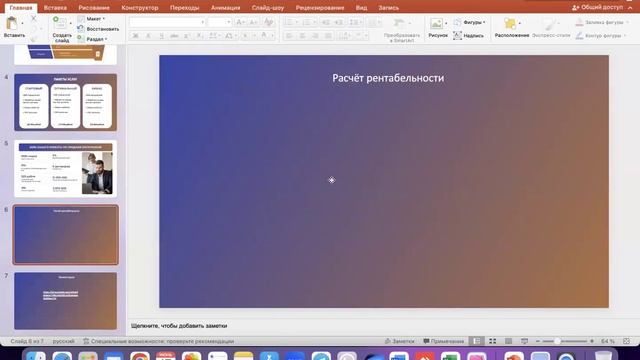This screenshot has width=640, height=360.
Task: Click the notes field Щелкните, чтобы добавить заметки
Action: [x=179, y=326]
